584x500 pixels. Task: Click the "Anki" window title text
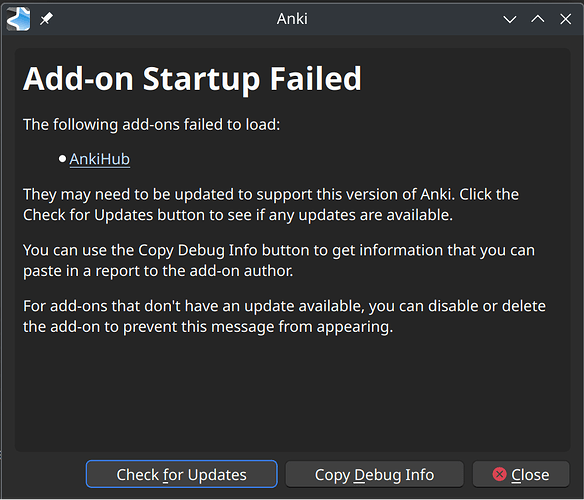[x=292, y=19]
